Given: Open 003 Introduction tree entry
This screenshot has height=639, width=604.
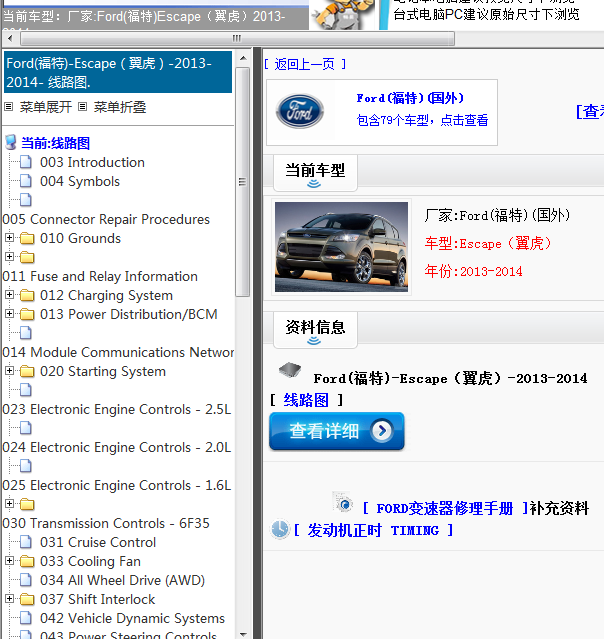Looking at the screenshot, I should pos(92,162).
